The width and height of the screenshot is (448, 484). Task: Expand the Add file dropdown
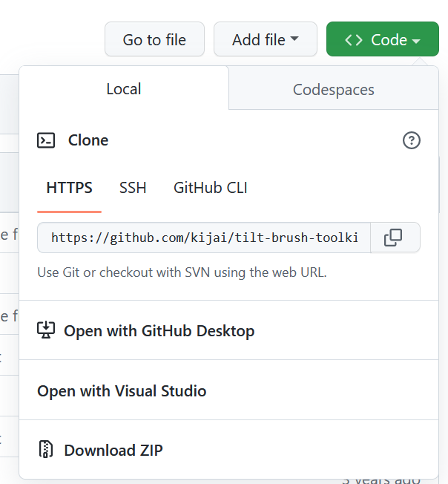click(x=265, y=39)
